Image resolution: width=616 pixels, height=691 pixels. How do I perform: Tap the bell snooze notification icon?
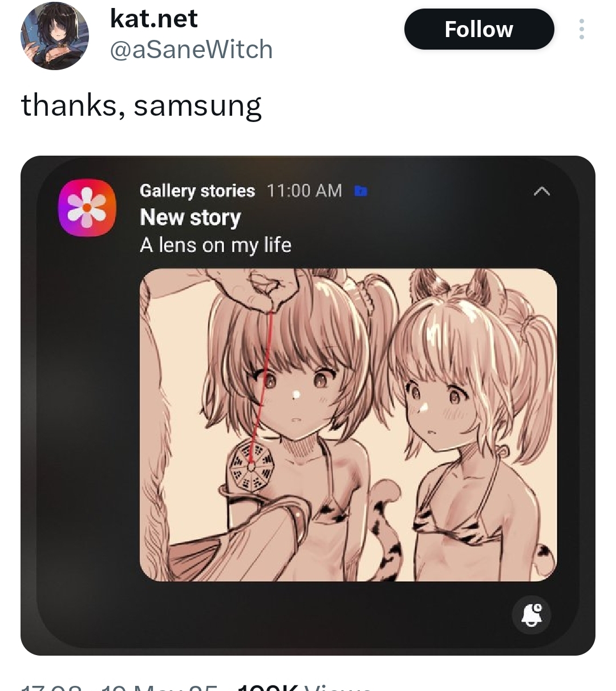click(x=532, y=615)
